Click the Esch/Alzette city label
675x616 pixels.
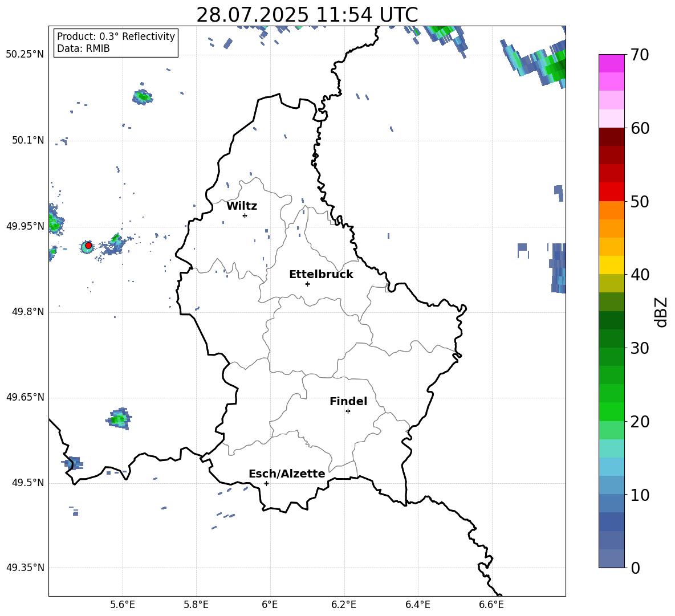[x=287, y=474]
